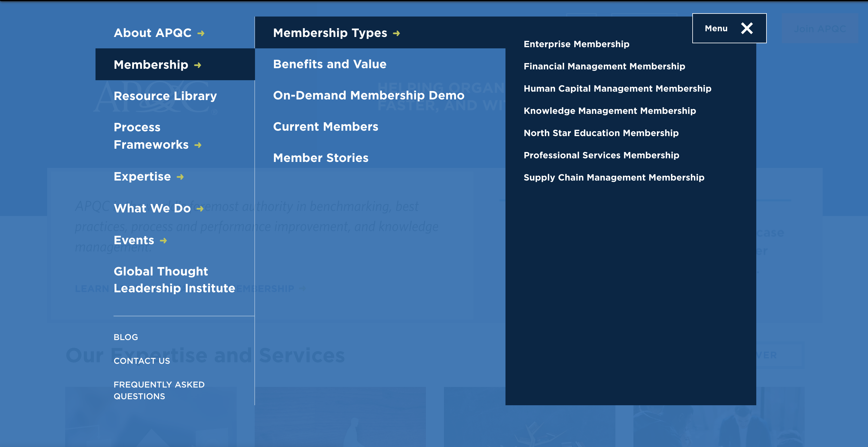Open Knowledge Management Membership

[610, 111]
